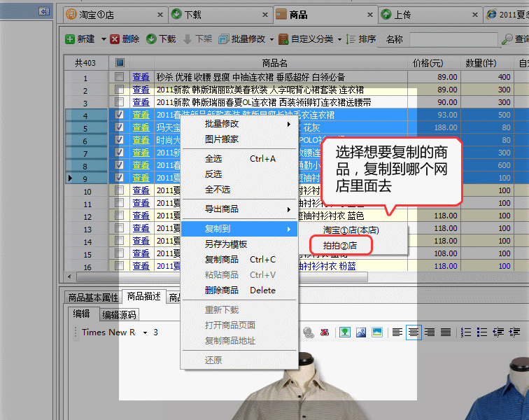Select 删除商品 in context menu

coord(239,290)
